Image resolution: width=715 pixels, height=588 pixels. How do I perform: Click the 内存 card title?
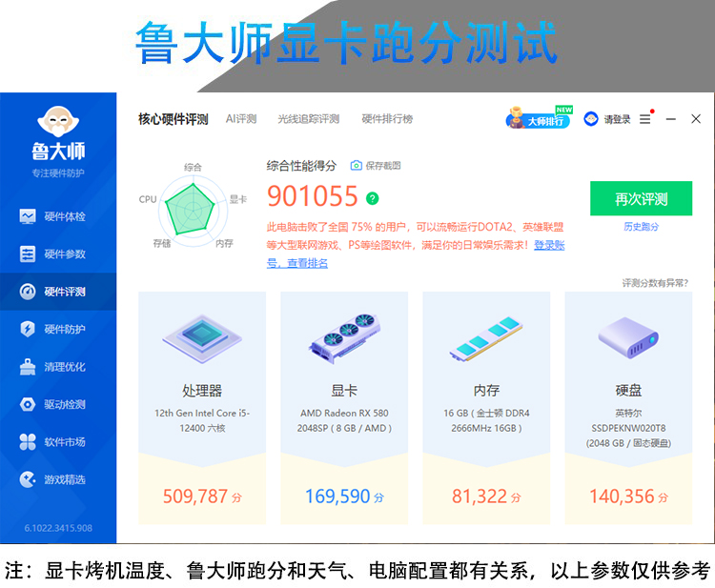tap(486, 391)
